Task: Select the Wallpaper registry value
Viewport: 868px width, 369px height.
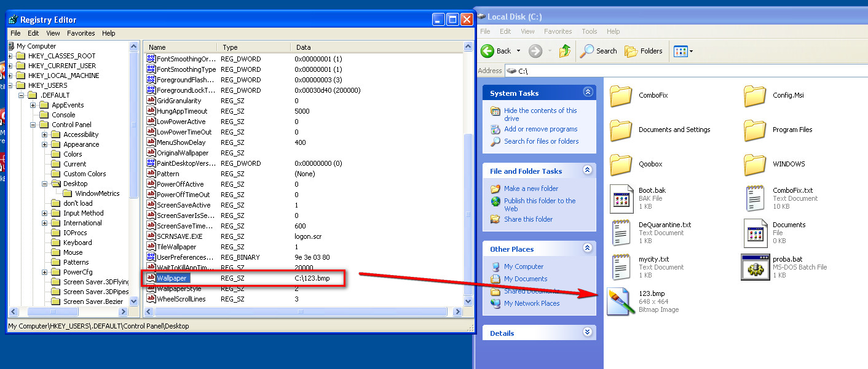Action: click(171, 278)
